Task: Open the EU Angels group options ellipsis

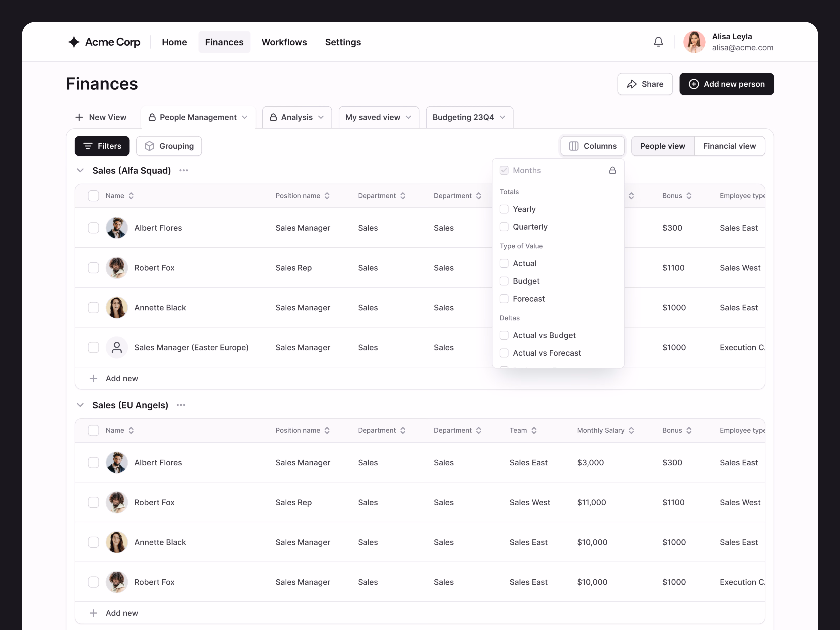Action: pyautogui.click(x=181, y=405)
